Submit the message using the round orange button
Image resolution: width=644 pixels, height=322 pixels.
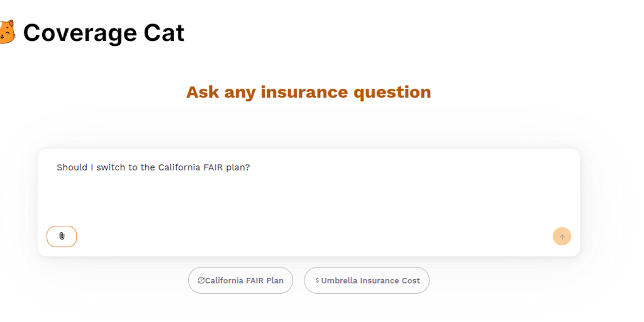click(x=562, y=236)
